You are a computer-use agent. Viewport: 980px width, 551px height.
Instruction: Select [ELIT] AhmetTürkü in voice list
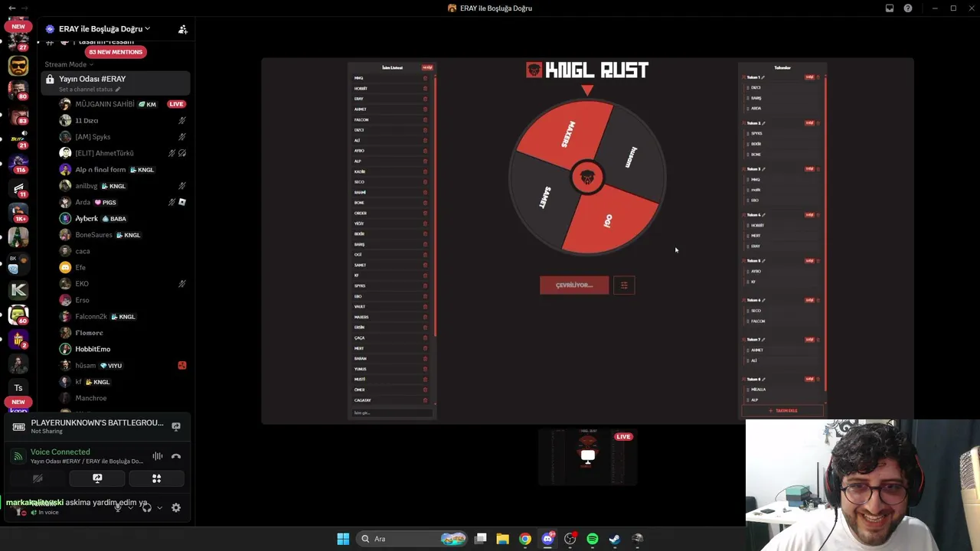tap(122, 153)
